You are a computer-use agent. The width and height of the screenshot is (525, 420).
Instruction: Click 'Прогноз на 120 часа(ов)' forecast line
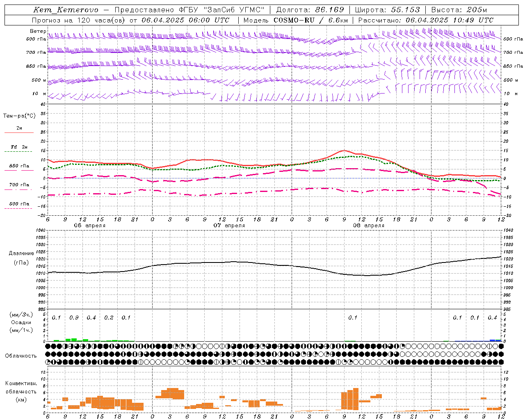(79, 20)
